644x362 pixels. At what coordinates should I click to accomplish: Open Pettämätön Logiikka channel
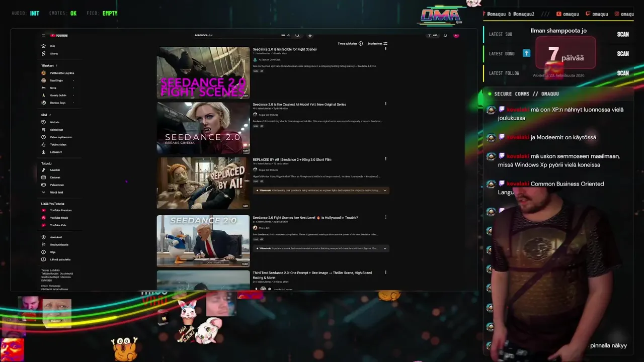[x=58, y=73]
